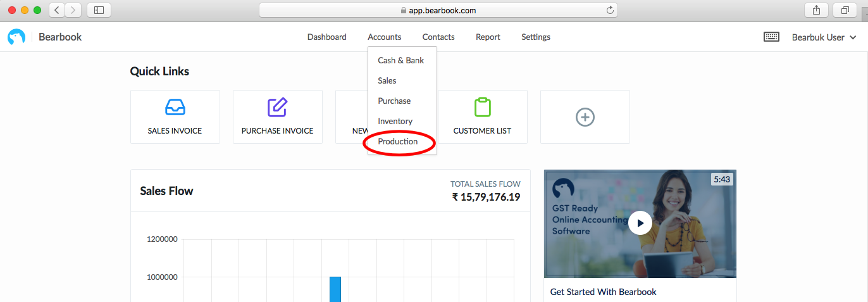Image resolution: width=868 pixels, height=302 pixels.
Task: Open the Sales Invoice quick link tray icon
Action: [175, 107]
